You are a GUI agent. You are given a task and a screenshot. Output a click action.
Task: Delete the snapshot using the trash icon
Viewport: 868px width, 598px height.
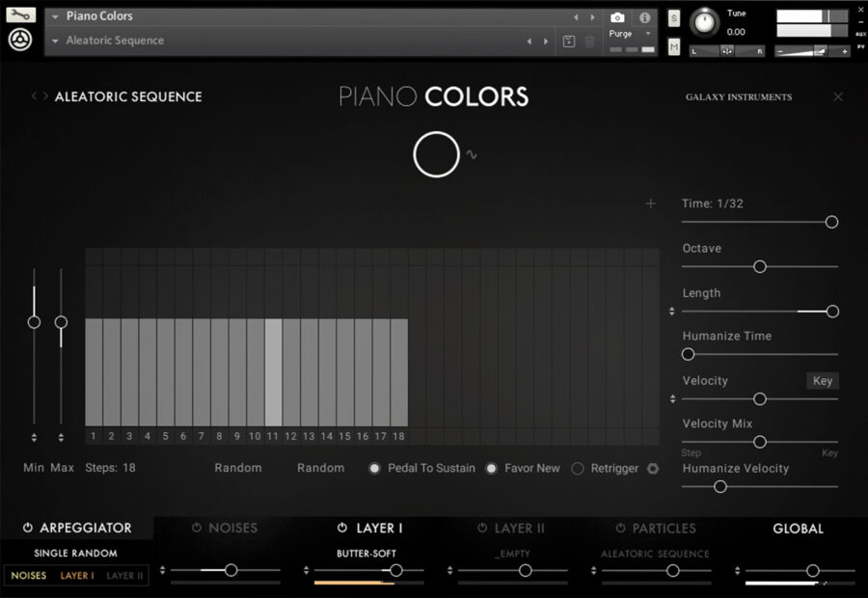(x=589, y=41)
